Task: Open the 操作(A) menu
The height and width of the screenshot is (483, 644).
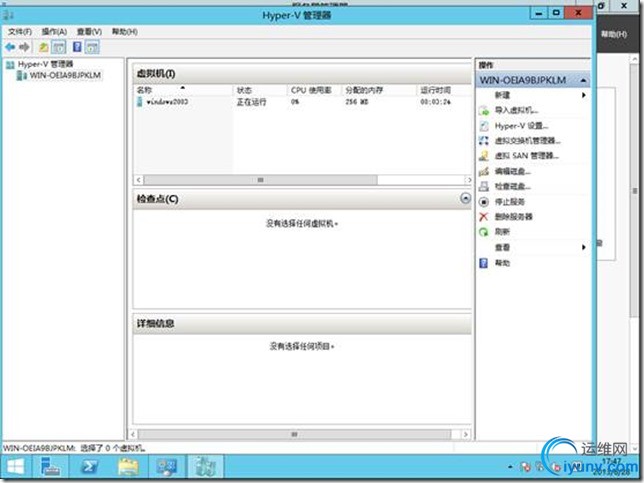Action: 54,32
